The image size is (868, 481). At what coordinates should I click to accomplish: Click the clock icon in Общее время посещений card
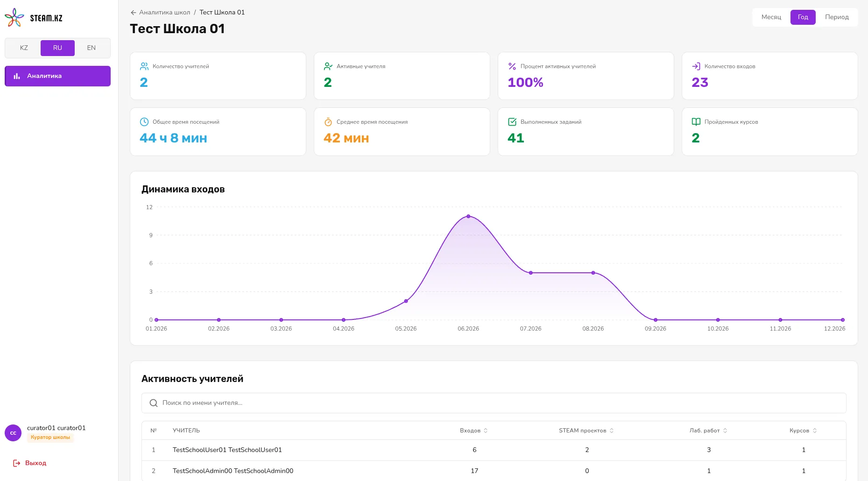pyautogui.click(x=144, y=122)
